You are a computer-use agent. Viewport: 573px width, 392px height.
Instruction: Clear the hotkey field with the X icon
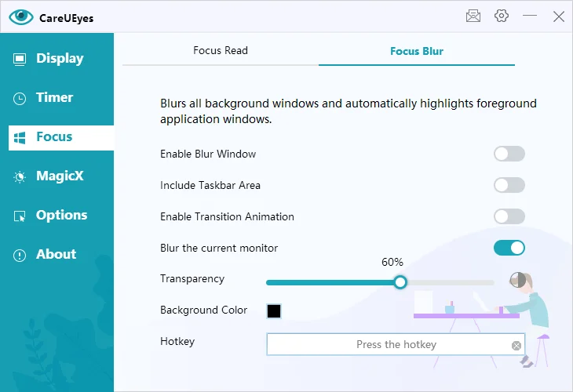(x=516, y=345)
